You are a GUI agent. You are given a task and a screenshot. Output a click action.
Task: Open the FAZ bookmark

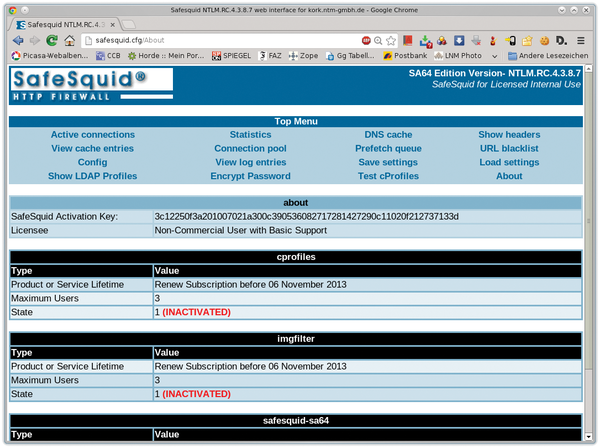pos(270,56)
